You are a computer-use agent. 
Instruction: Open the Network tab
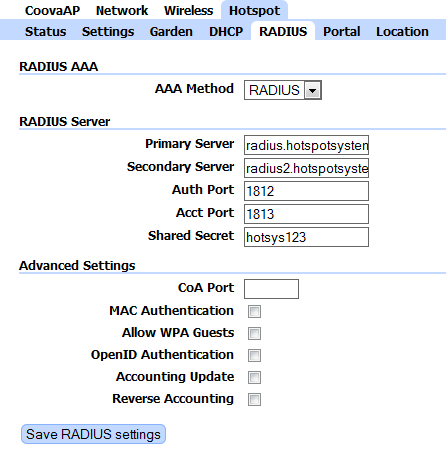click(x=122, y=11)
